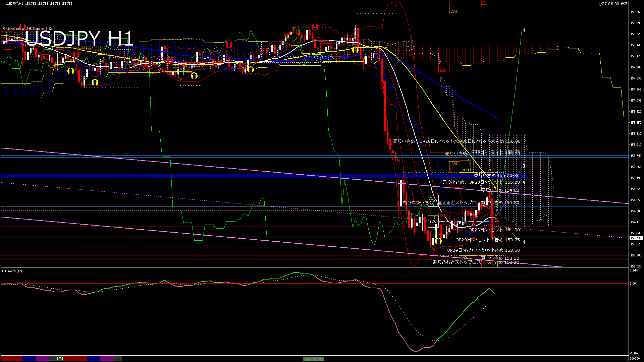
Task: Click the red M marker at the chart top
Action: pyautogui.click(x=484, y=3)
